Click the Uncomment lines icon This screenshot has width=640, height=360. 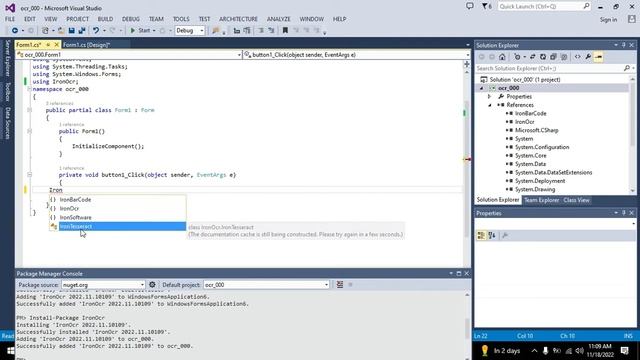(271, 31)
